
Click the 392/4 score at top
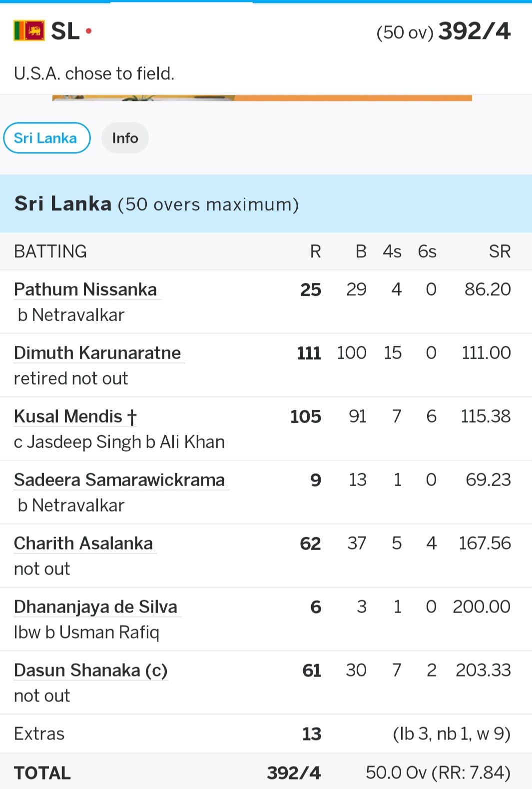475,31
